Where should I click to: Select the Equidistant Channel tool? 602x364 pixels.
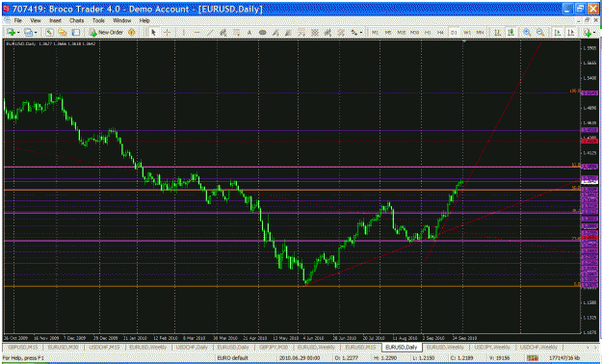[x=223, y=33]
